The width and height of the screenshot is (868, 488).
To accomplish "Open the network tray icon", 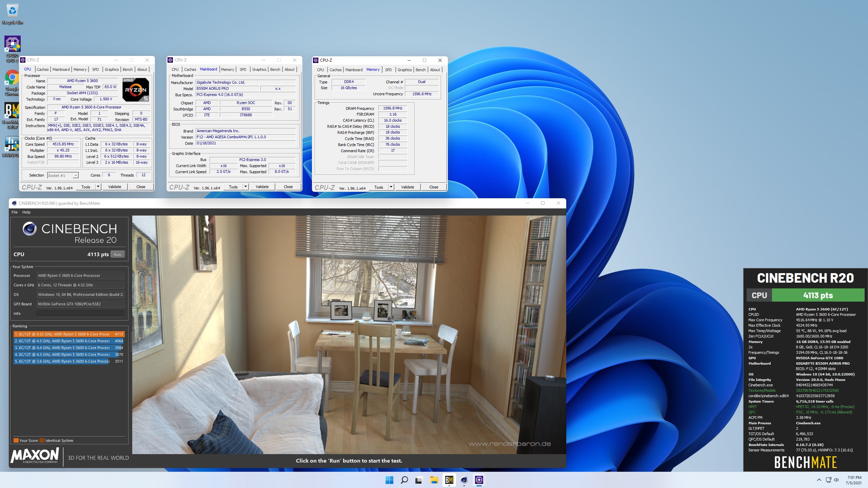I will click(828, 480).
